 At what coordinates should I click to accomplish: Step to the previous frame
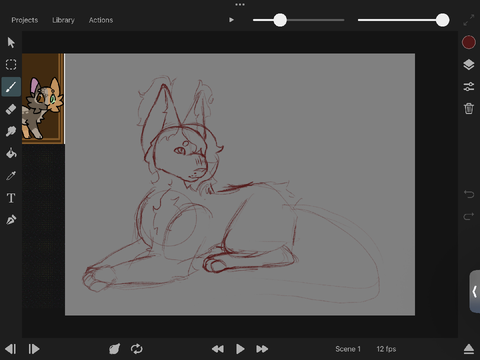coord(11,349)
